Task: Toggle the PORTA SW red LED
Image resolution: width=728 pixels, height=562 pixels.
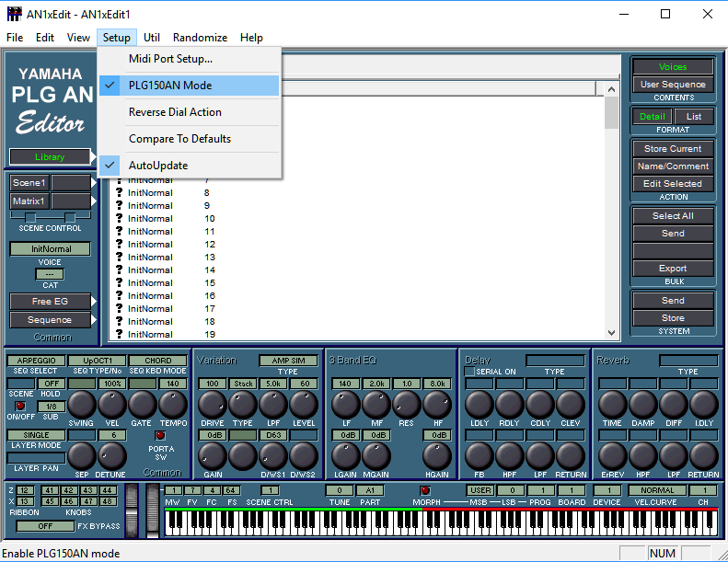Action: (x=159, y=435)
